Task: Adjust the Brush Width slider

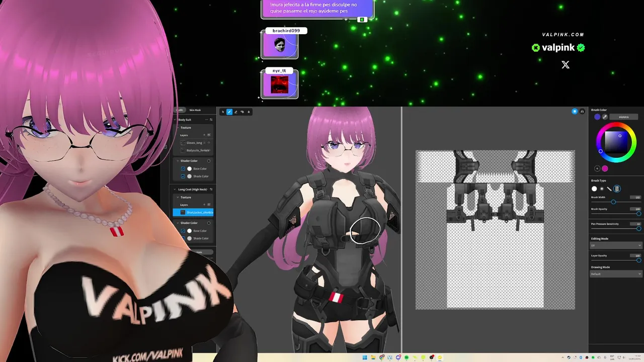Action: (616, 202)
